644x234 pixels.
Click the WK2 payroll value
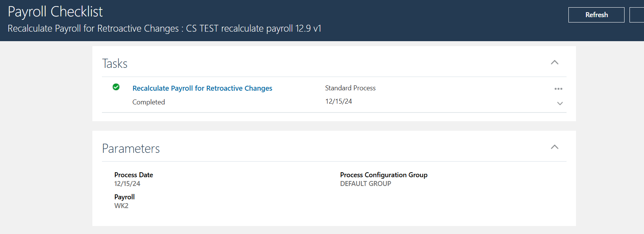[x=121, y=206]
